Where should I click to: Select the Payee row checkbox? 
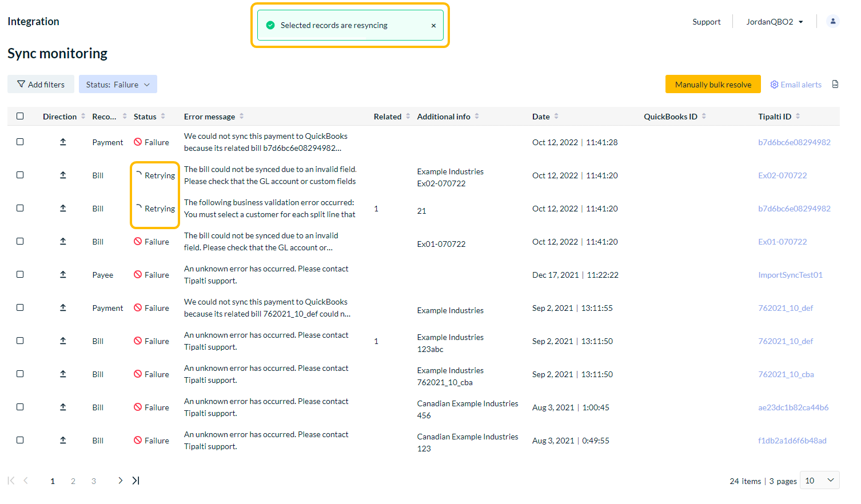pos(20,274)
